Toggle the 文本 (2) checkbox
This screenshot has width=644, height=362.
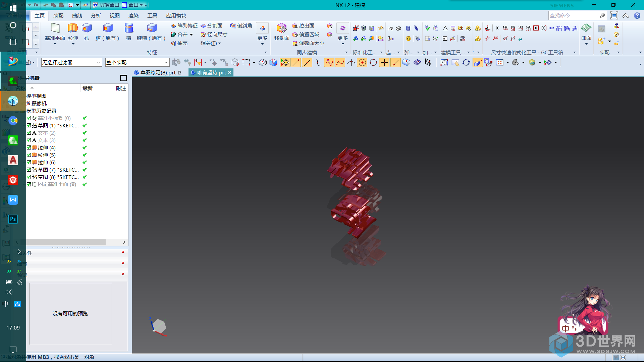pyautogui.click(x=29, y=133)
